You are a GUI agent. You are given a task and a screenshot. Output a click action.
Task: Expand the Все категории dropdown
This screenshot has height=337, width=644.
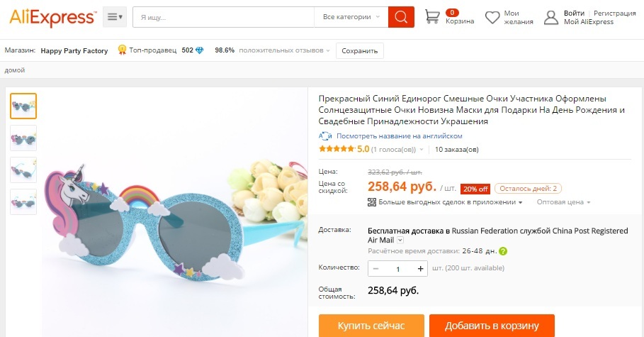[x=351, y=17]
